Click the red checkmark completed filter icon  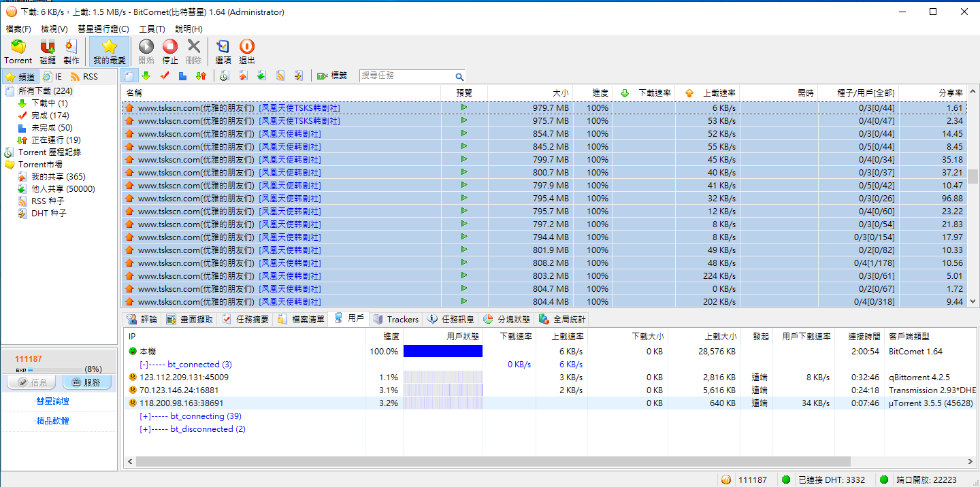(164, 75)
